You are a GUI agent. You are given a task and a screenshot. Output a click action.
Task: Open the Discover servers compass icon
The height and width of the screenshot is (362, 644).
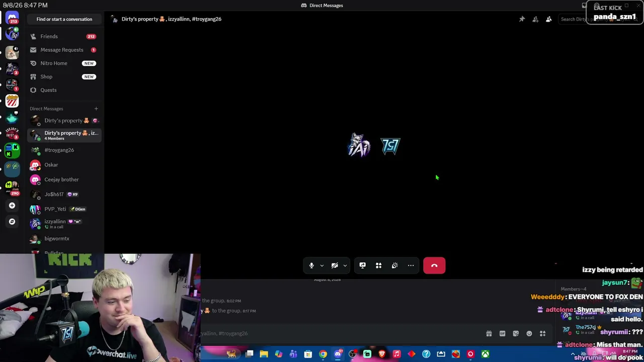tap(12, 221)
